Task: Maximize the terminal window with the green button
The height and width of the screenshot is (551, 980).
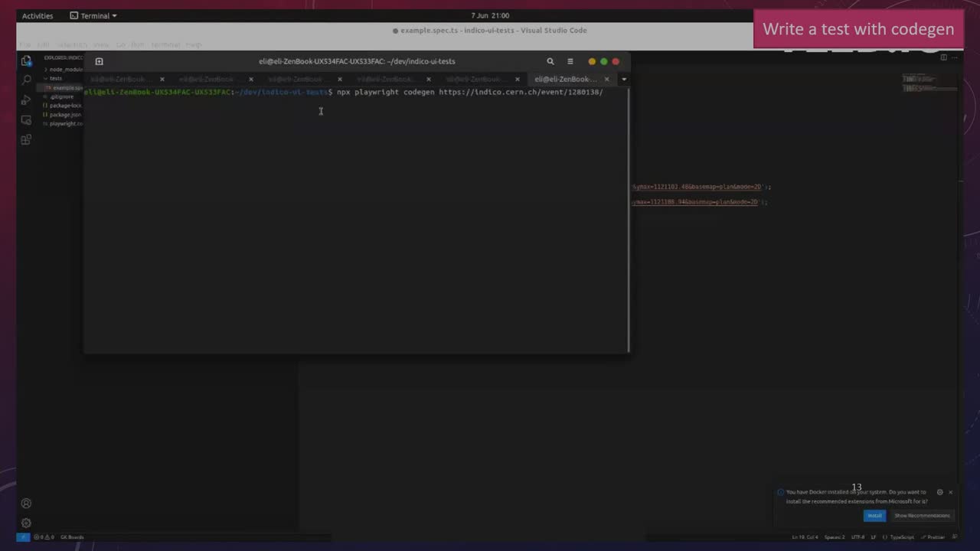Action: tap(604, 61)
